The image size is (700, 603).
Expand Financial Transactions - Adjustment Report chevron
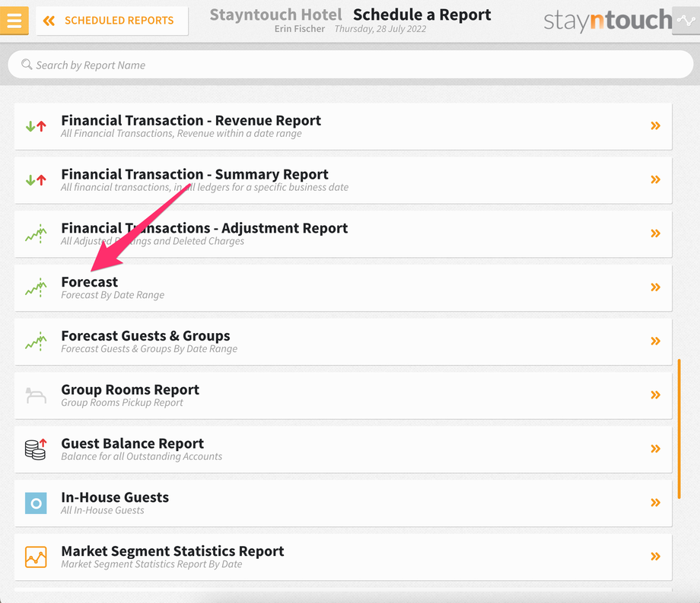(655, 233)
